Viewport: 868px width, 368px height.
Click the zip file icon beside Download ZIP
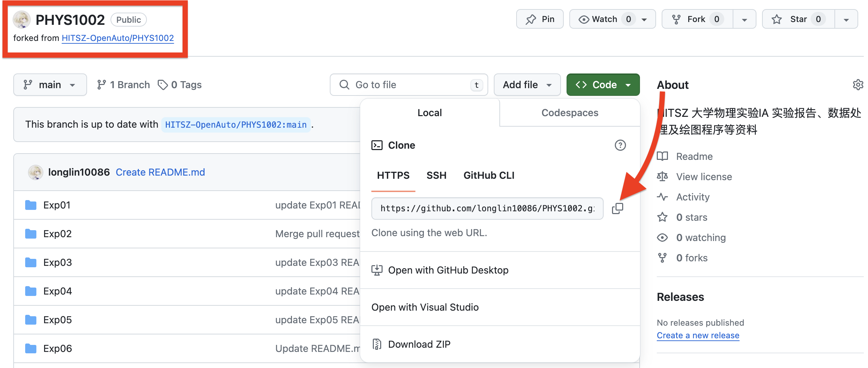377,344
